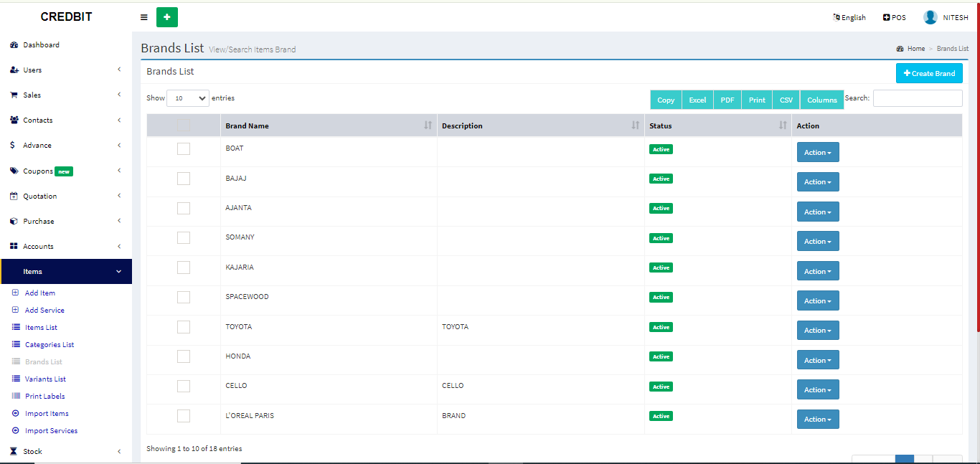
Task: Click the Sales cart icon
Action: coord(14,95)
